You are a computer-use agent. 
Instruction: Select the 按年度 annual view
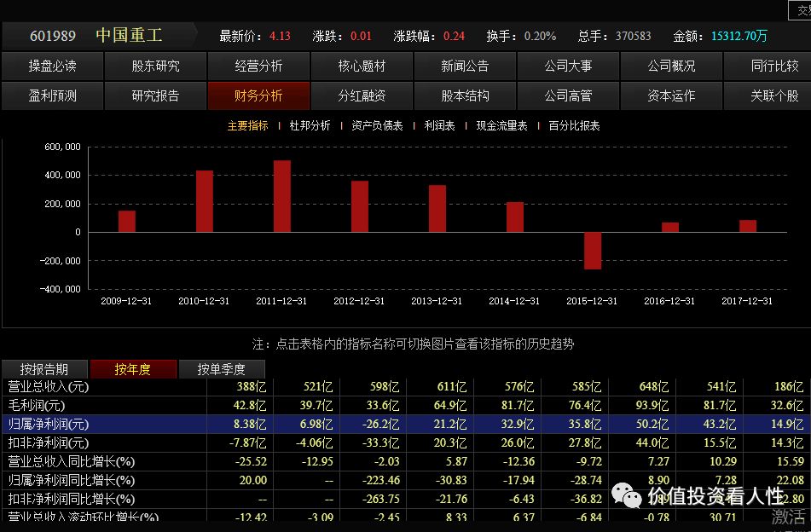132,368
